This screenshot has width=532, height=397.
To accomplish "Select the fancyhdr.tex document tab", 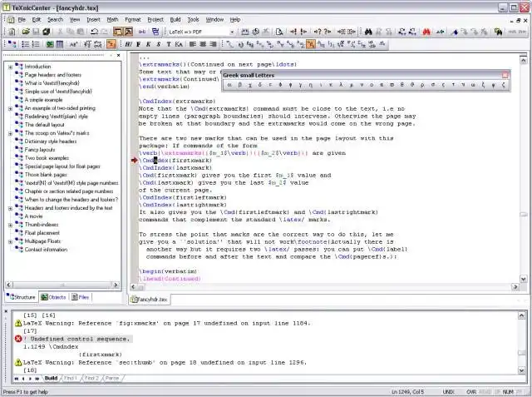I will point(150,298).
